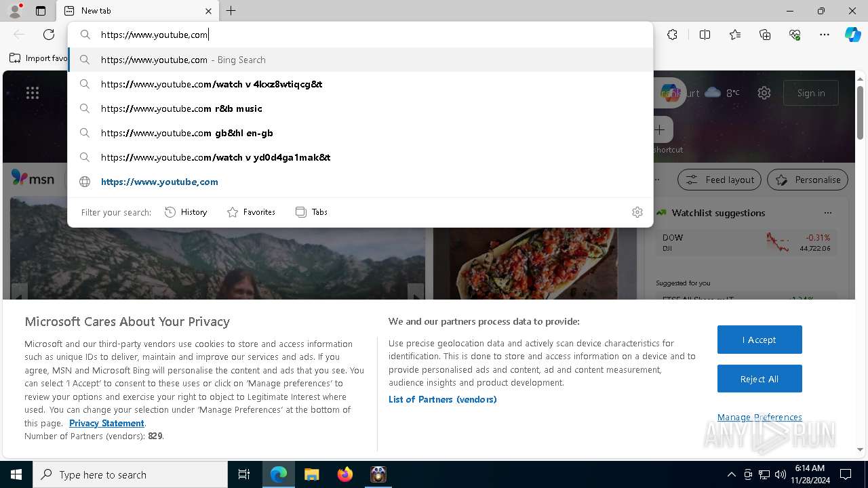Click previous arrow on news carousel
868x488 pixels.
pos(19,293)
